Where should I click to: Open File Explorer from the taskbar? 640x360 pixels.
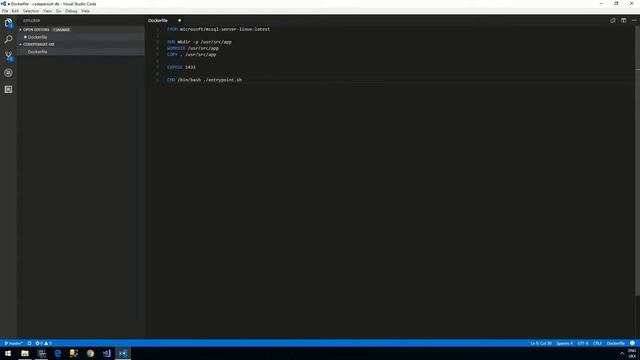coord(25,353)
